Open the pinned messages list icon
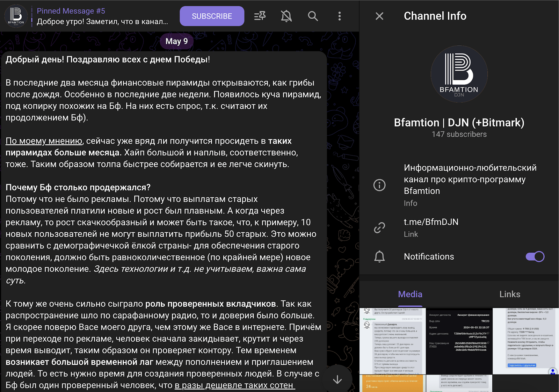The image size is (559, 392). (x=260, y=16)
